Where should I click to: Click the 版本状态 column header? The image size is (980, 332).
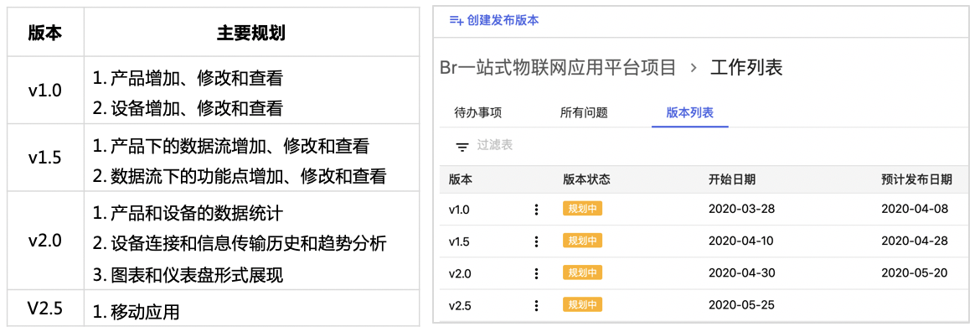(586, 180)
